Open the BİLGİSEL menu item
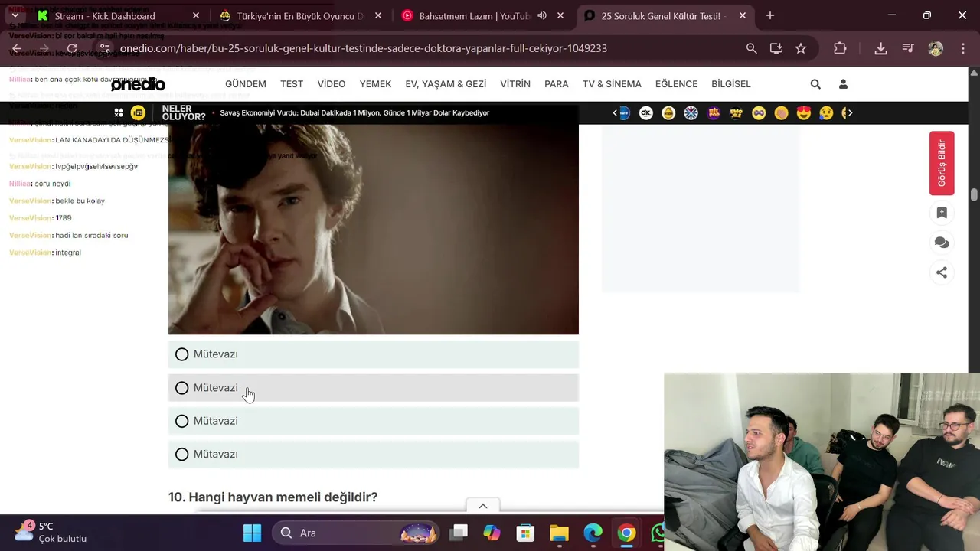This screenshot has height=551, width=980. click(x=731, y=84)
